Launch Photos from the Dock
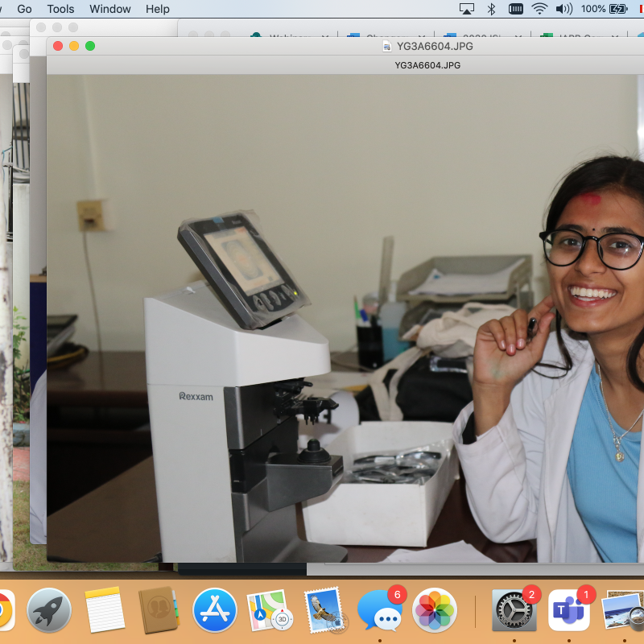Viewport: 644px width, 644px height. [x=435, y=610]
